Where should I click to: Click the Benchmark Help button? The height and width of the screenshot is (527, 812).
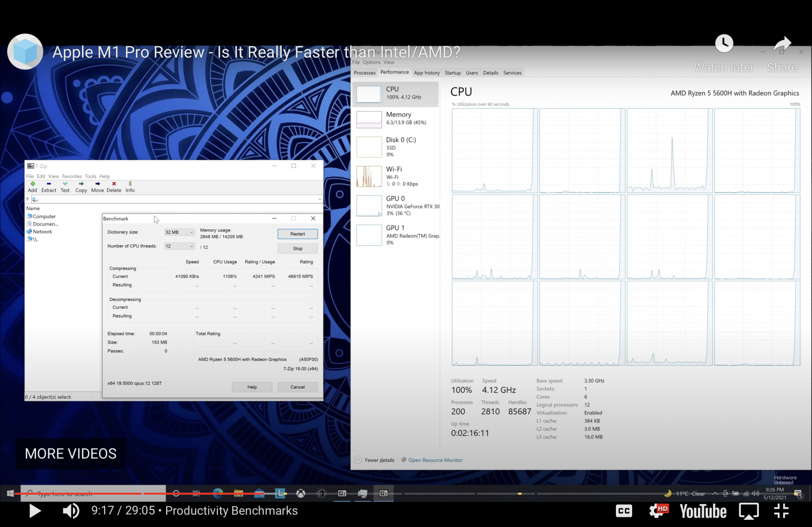coord(252,387)
